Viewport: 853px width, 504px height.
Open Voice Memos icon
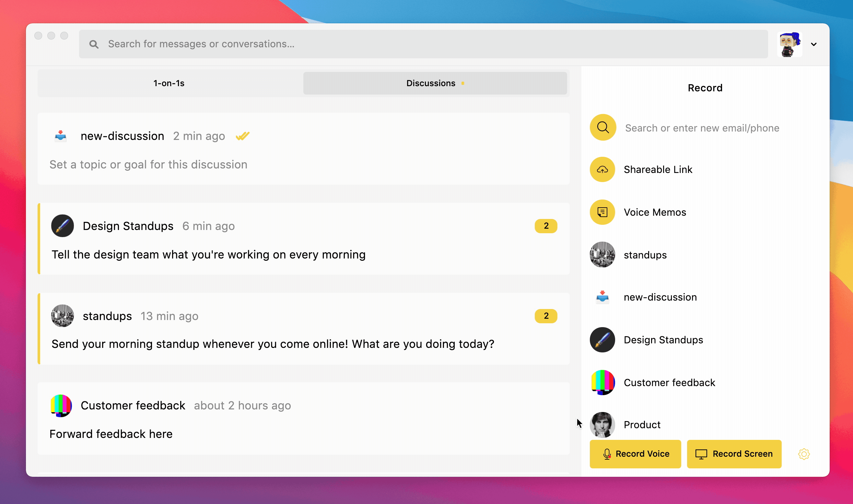point(602,212)
